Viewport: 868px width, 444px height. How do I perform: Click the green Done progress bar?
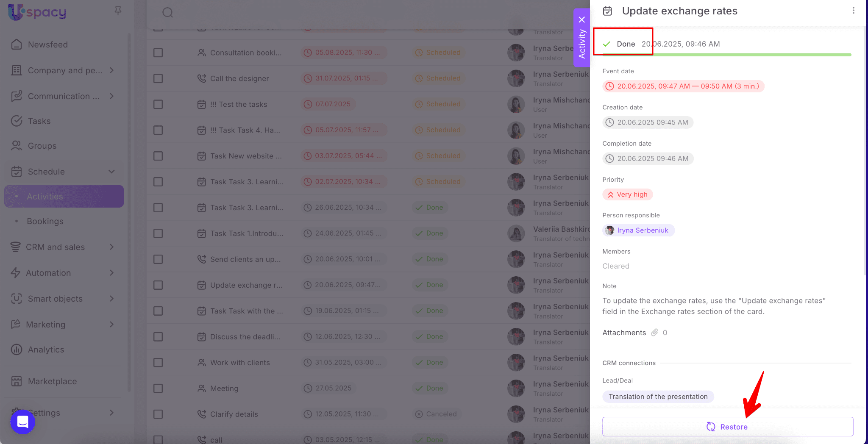pyautogui.click(x=727, y=55)
